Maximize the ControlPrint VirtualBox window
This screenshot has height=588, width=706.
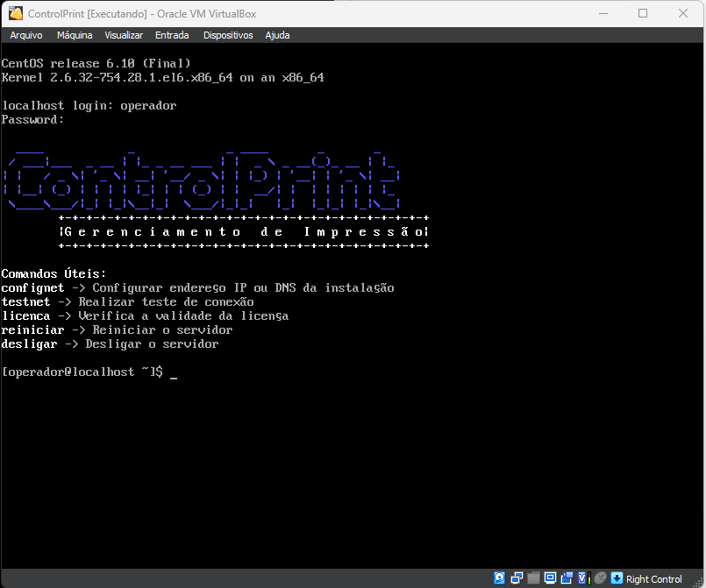(x=643, y=13)
